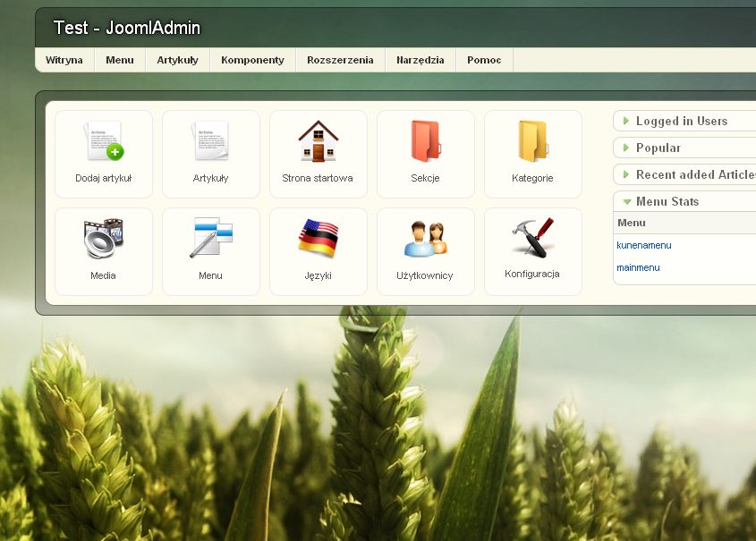The width and height of the screenshot is (756, 541).
Task: Open the Witryna menu
Action: [x=64, y=60]
